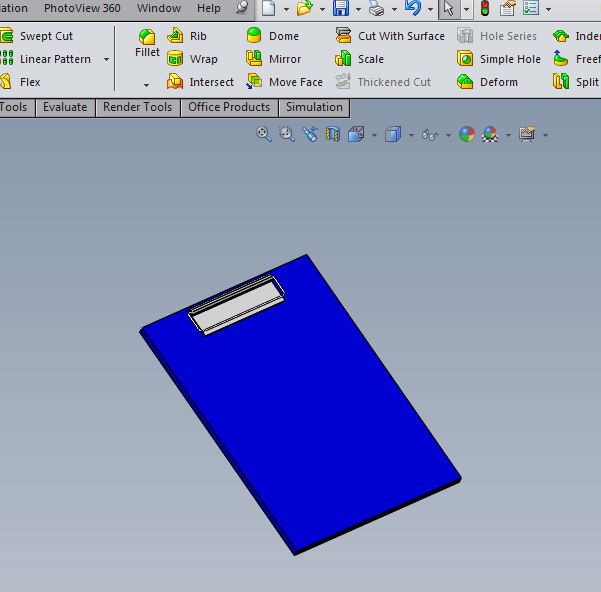Screen dimensions: 601x592
Task: Expand the Display Style dropdown arrow
Action: [411, 135]
